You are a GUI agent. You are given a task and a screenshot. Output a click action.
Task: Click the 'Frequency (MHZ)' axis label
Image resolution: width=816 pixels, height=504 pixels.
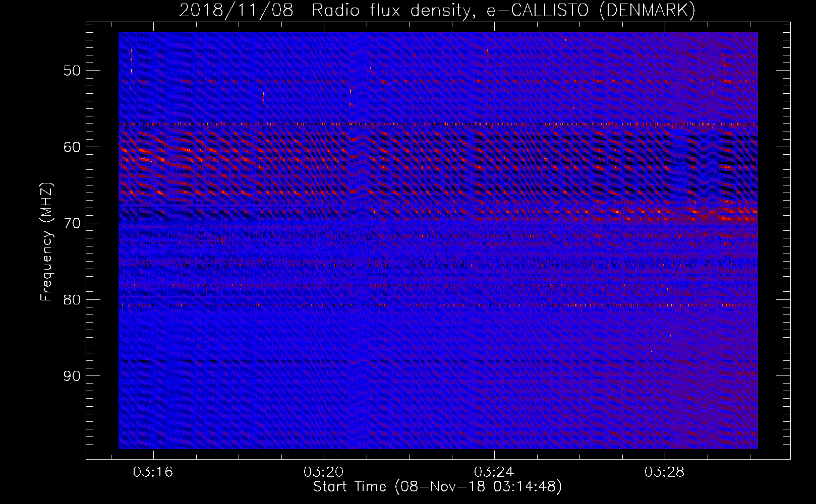(x=46, y=242)
